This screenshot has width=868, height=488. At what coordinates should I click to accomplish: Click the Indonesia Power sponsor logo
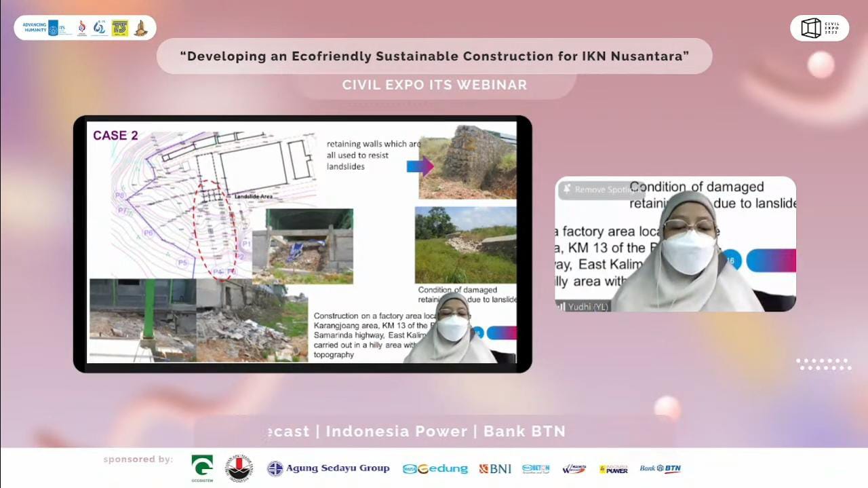(613, 468)
